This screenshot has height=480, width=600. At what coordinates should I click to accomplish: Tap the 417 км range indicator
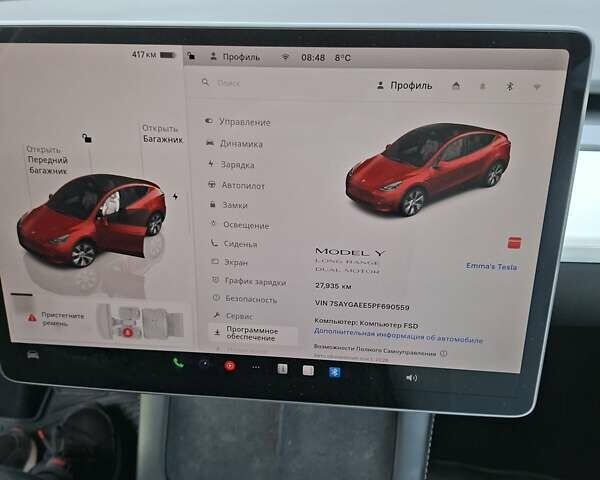pos(144,54)
